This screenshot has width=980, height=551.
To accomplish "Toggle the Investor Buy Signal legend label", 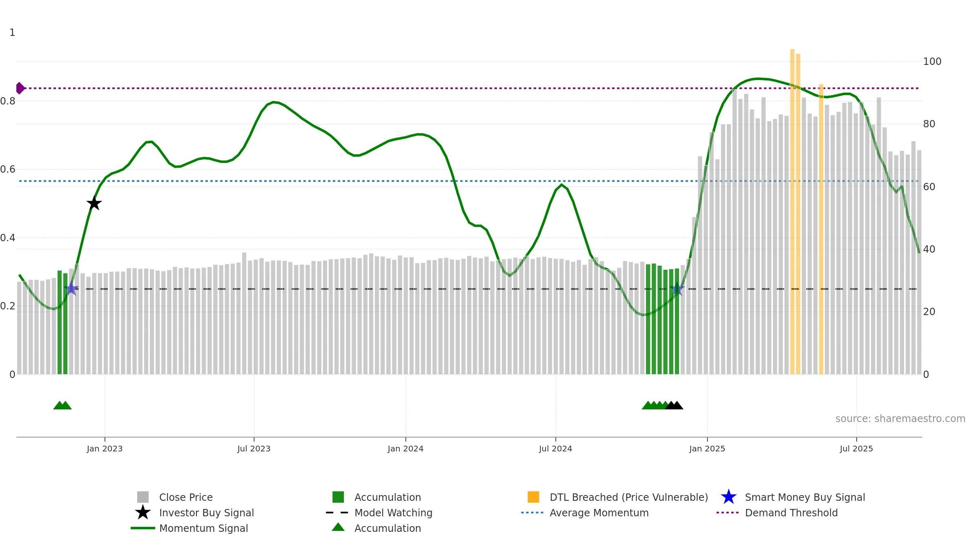I will coord(207,513).
